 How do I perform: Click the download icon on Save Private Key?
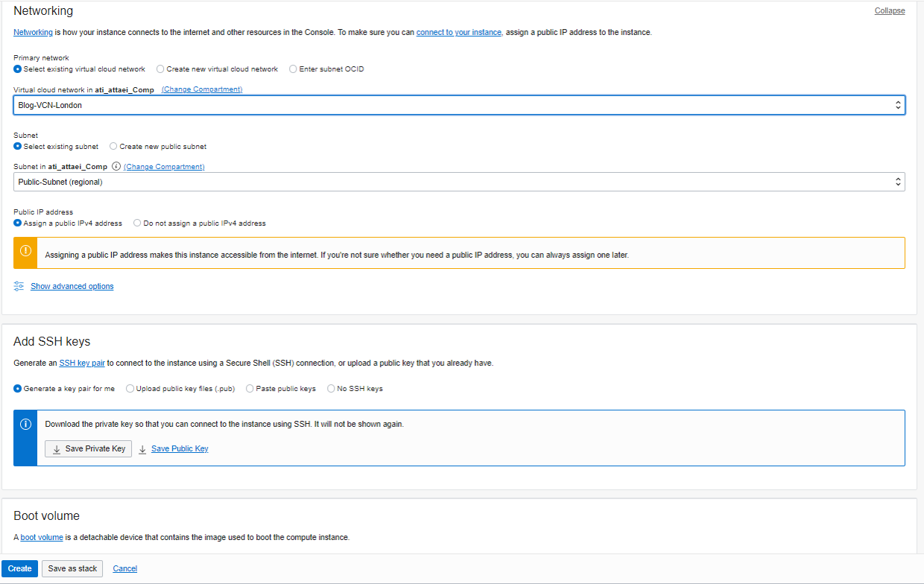point(57,449)
